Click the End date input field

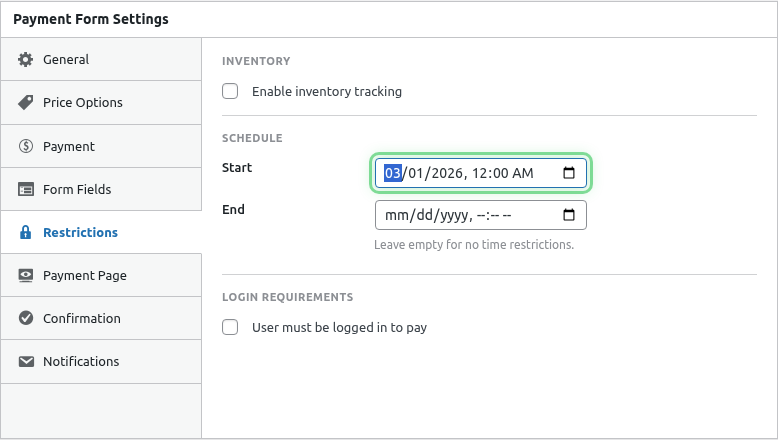coord(460,215)
